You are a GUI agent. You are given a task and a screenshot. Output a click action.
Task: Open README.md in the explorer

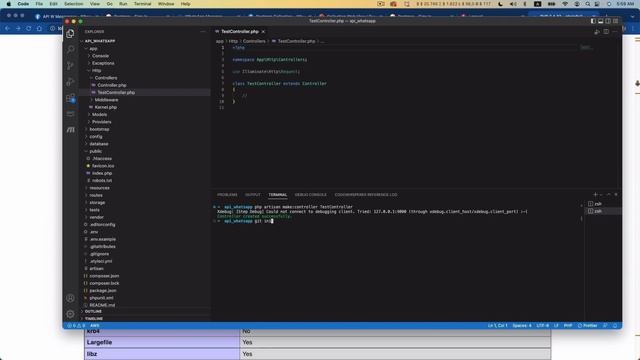click(102, 305)
